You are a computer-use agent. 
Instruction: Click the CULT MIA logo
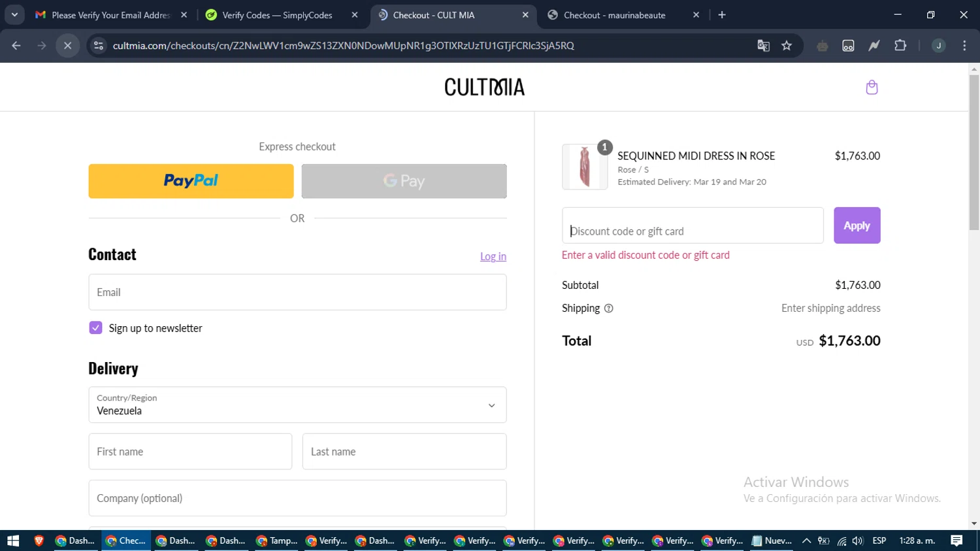pyautogui.click(x=485, y=87)
